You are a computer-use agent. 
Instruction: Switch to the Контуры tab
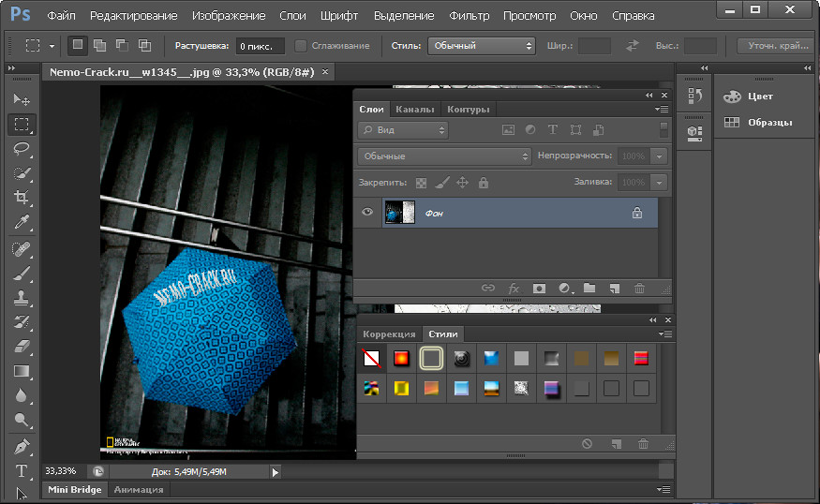(468, 110)
